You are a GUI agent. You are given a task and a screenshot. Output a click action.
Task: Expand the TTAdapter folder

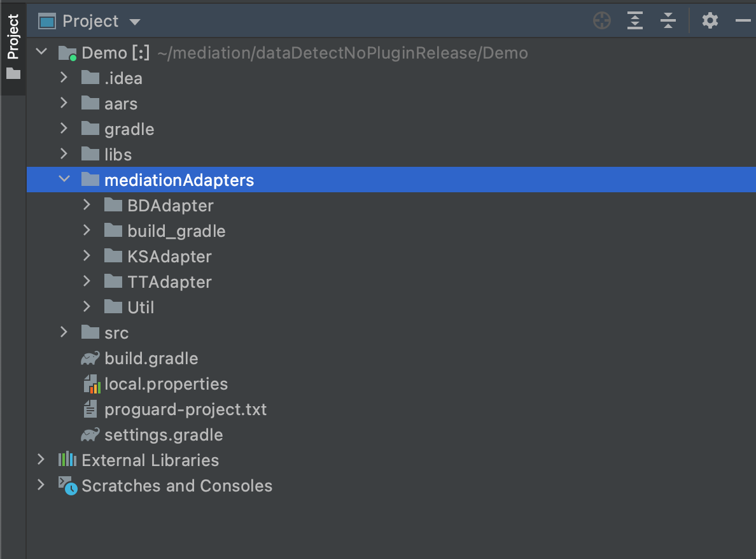pos(87,282)
